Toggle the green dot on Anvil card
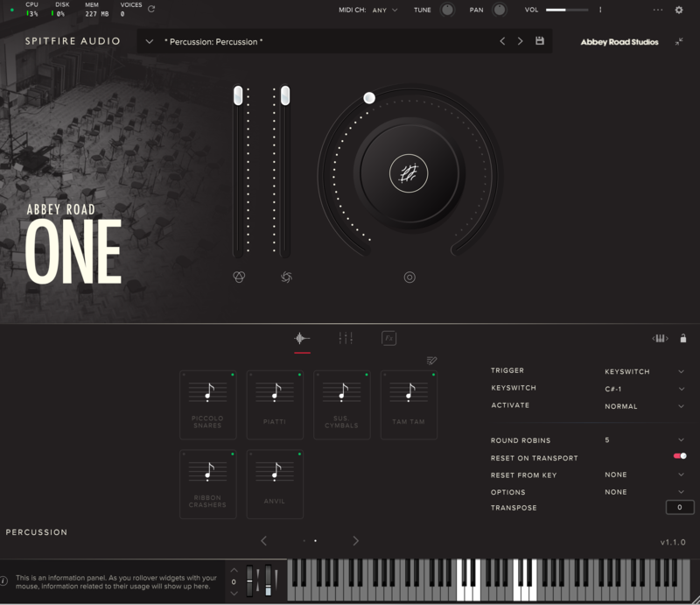This screenshot has width=700, height=605. [299, 454]
